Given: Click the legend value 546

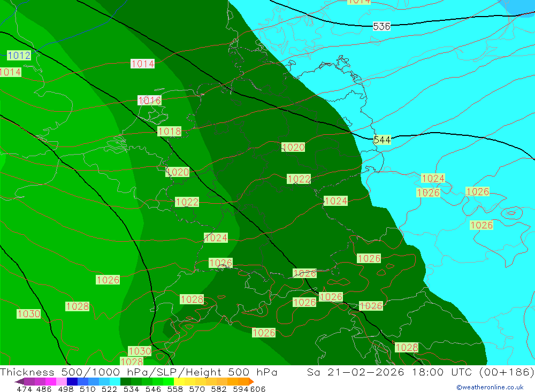Looking at the screenshot, I should 153,389.
